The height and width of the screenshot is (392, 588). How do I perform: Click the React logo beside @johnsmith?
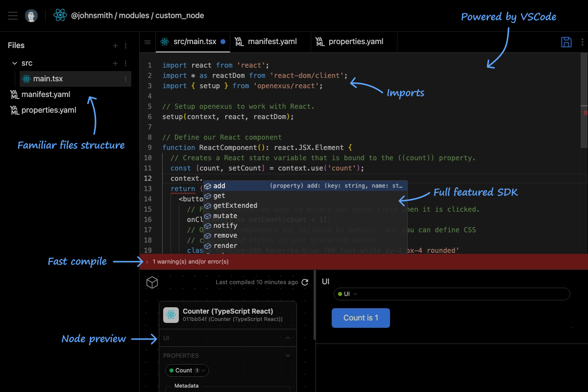[60, 16]
